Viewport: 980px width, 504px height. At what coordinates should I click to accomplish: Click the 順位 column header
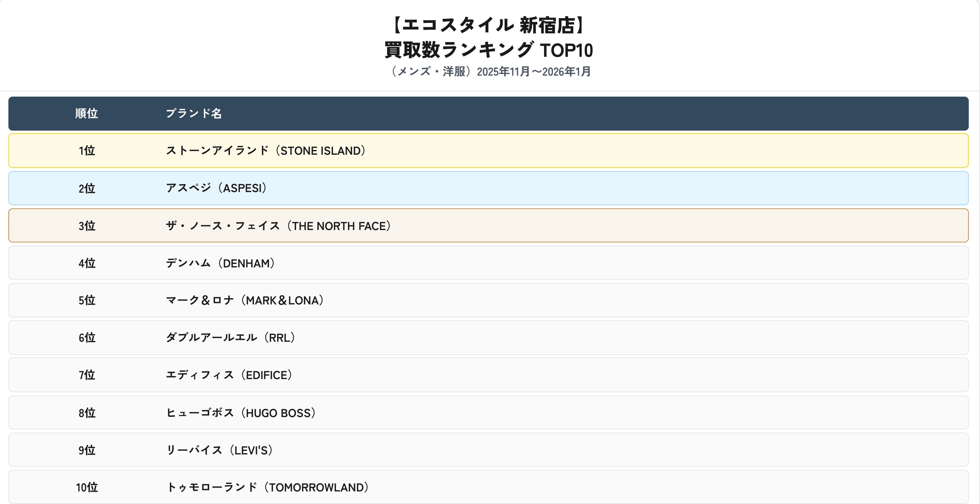pyautogui.click(x=86, y=113)
